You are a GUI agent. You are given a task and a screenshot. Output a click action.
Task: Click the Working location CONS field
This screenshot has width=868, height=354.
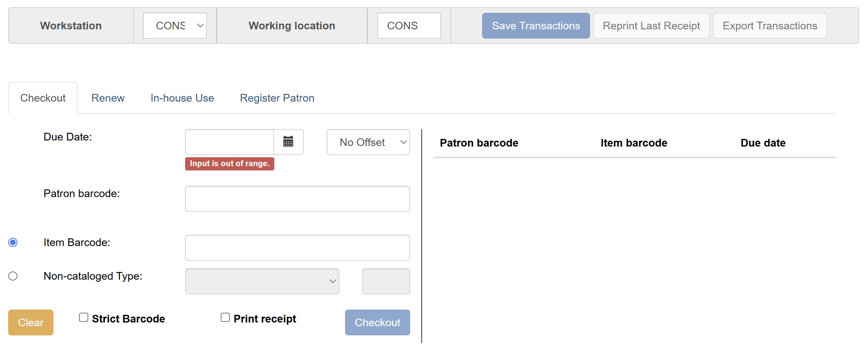pyautogui.click(x=409, y=25)
